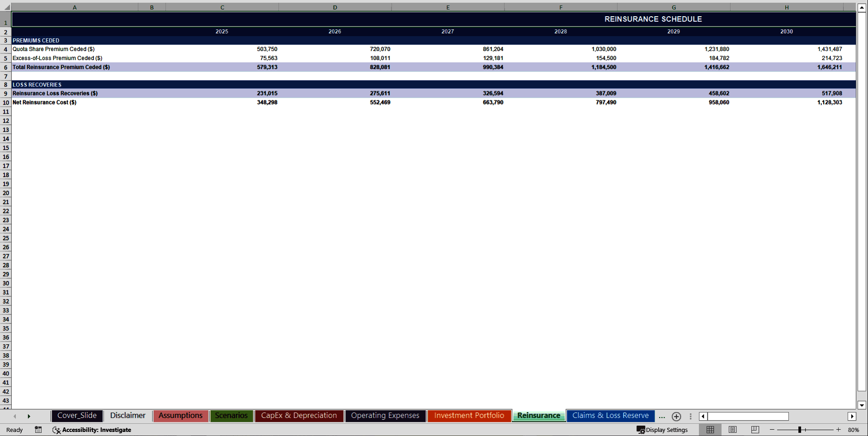Image resolution: width=868 pixels, height=436 pixels.
Task: Click the horizontal scrollbar right arrow
Action: (x=853, y=416)
